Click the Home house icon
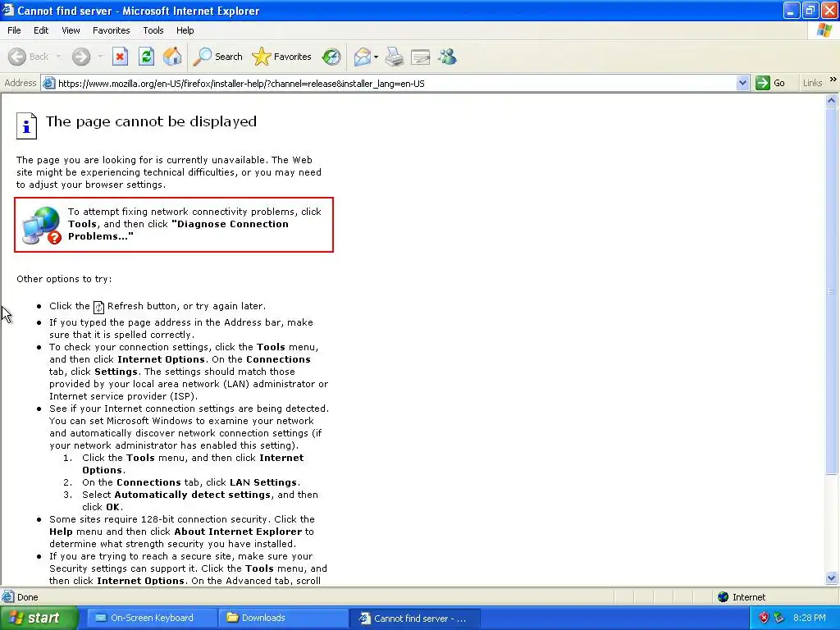Screen dimensions: 840x630 (x=172, y=57)
